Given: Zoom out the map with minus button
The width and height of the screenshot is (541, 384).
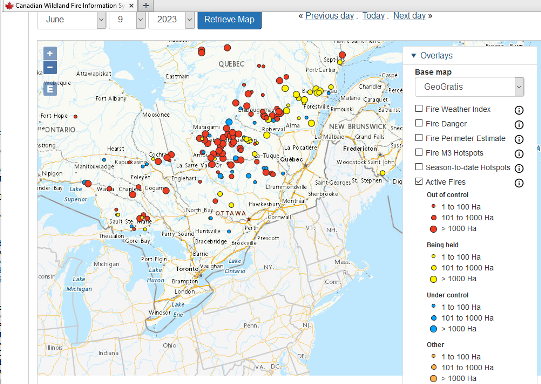Looking at the screenshot, I should click(x=50, y=67).
